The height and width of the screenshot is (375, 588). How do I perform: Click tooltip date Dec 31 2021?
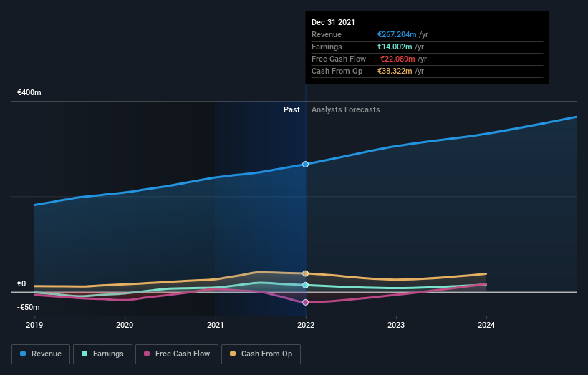click(x=333, y=22)
